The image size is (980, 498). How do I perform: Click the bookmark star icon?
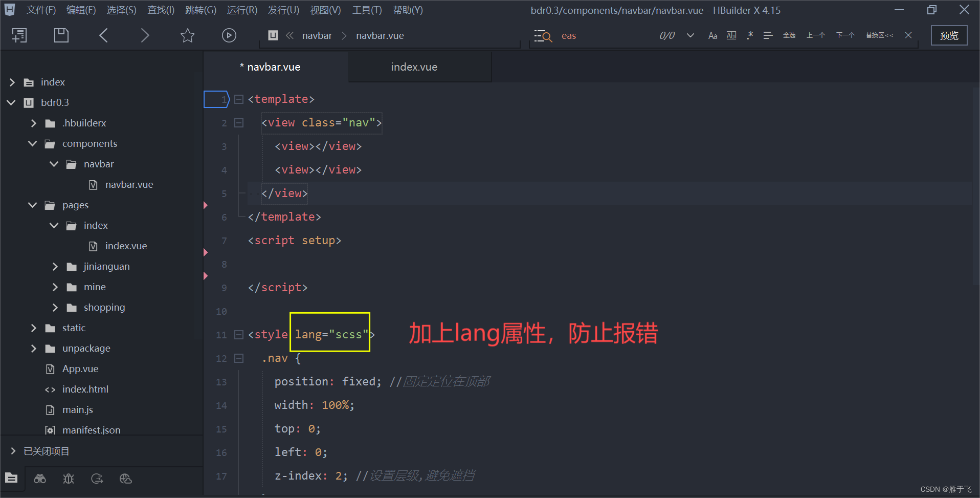pos(188,35)
